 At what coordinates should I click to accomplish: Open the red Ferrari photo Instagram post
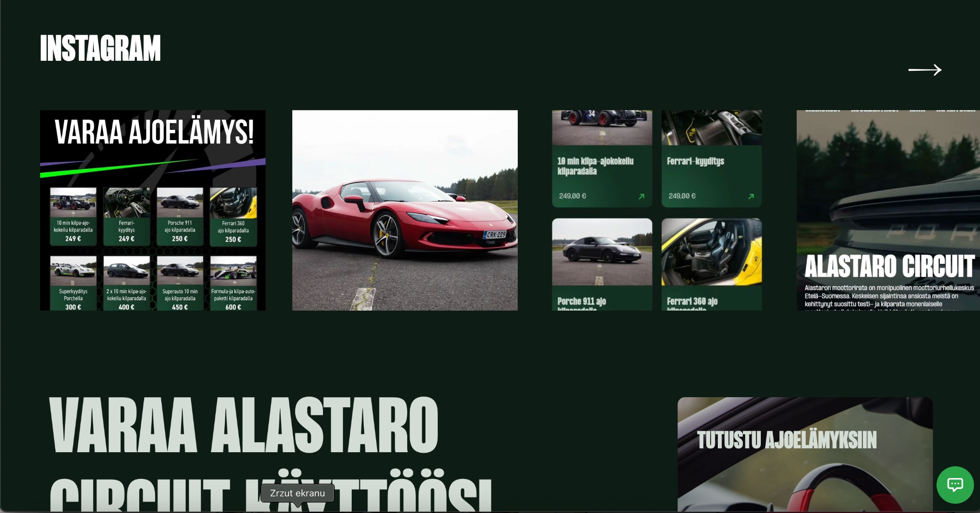click(404, 210)
